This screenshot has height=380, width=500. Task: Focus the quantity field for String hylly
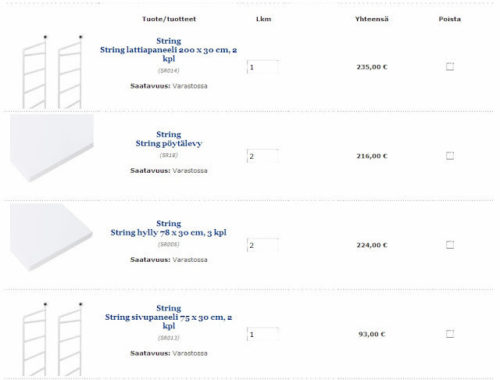[263, 245]
